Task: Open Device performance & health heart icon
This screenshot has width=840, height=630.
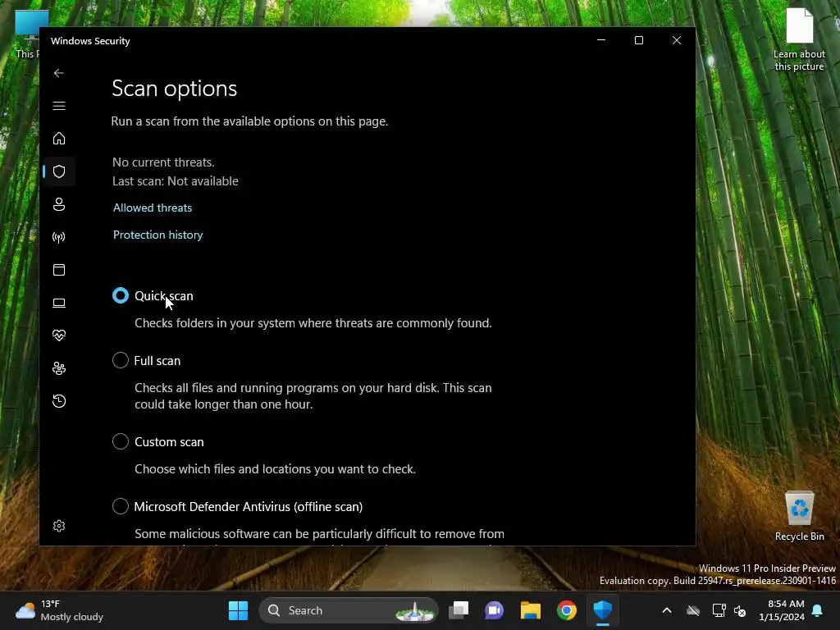Action: coord(59,336)
